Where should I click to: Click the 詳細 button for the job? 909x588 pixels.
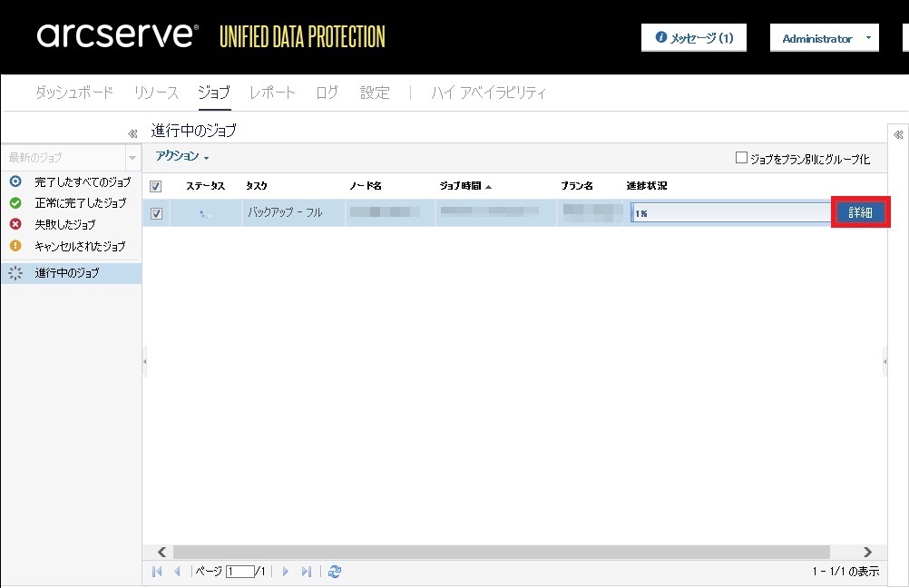[860, 212]
